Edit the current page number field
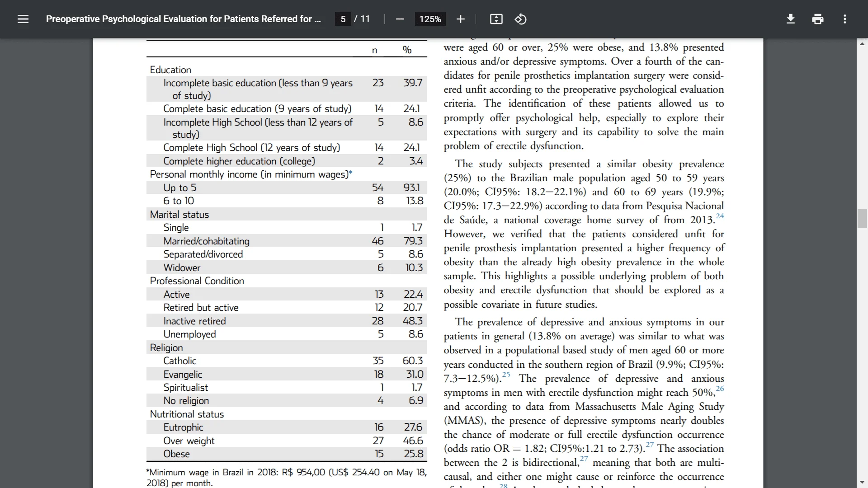 343,19
